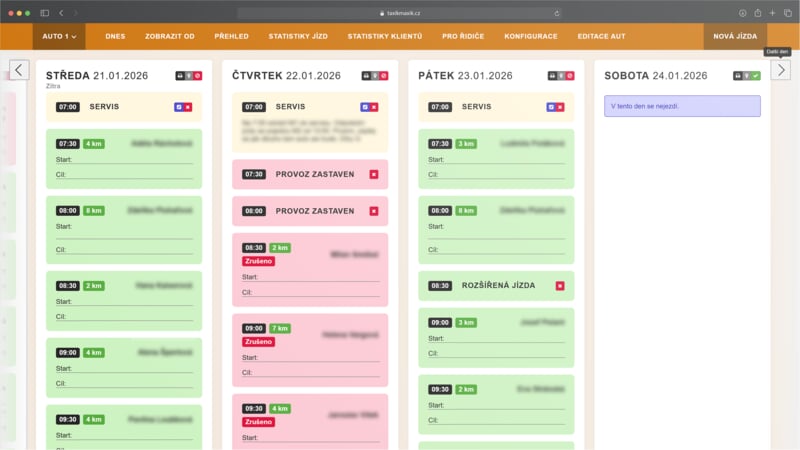Click red X on Středa 07:00 Servis
Image resolution: width=800 pixels, height=450 pixels.
[x=188, y=107]
